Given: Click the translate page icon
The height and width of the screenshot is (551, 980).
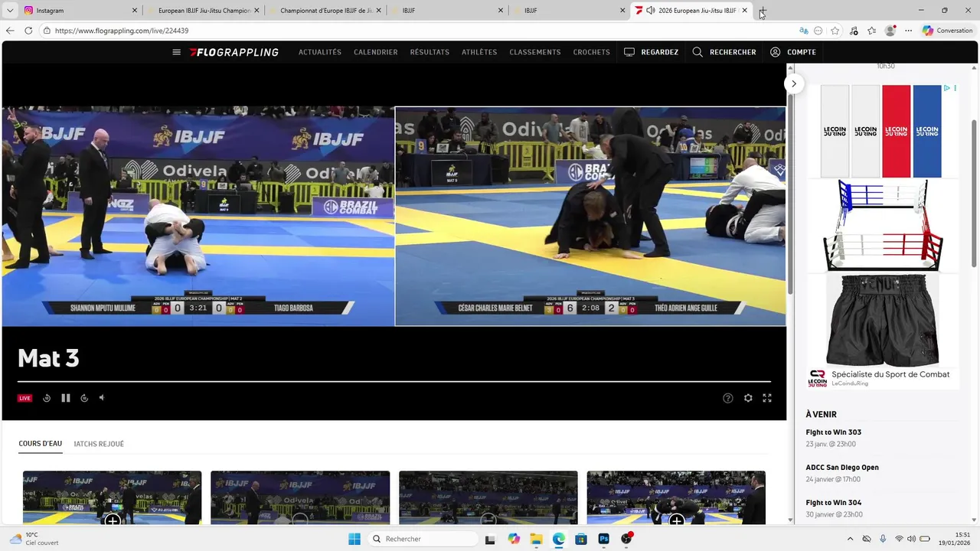Looking at the screenshot, I should tap(803, 31).
